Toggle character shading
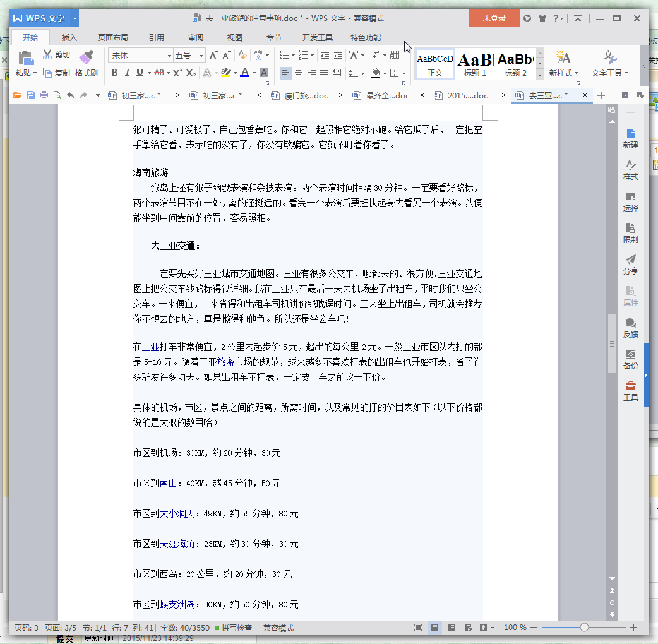Viewport: 658px width, 644px height. (264, 73)
